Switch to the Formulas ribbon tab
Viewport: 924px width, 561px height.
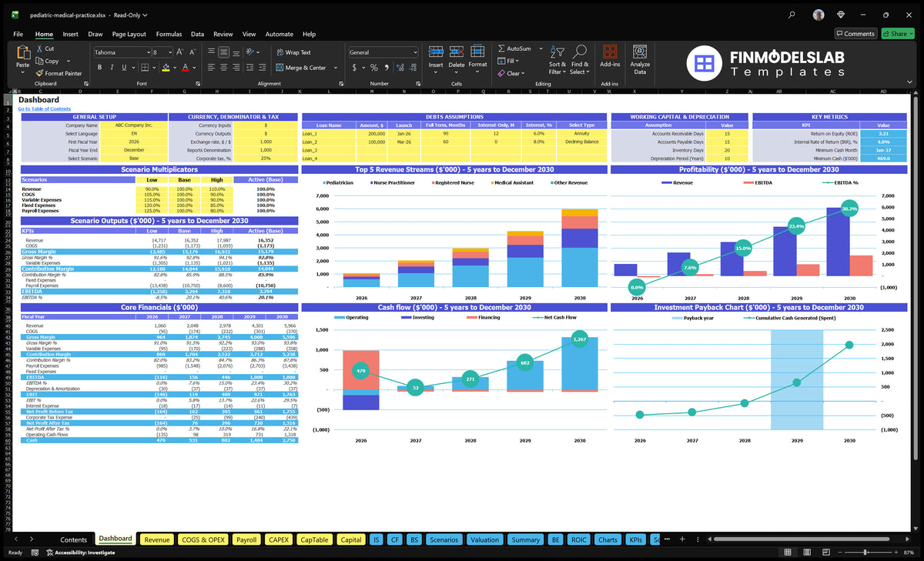click(169, 34)
